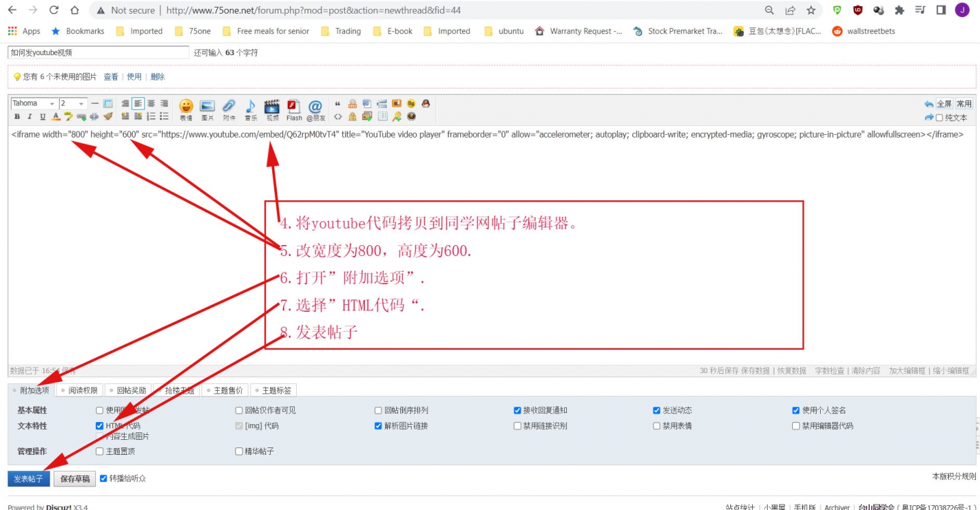
Task: Click the Bold formatting icon
Action: coord(17,116)
